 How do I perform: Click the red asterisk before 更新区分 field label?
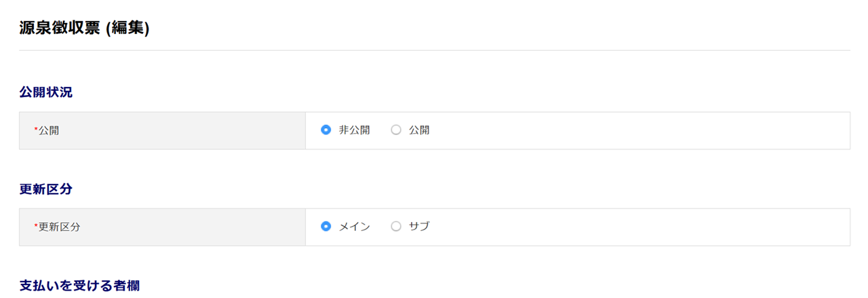pos(36,226)
